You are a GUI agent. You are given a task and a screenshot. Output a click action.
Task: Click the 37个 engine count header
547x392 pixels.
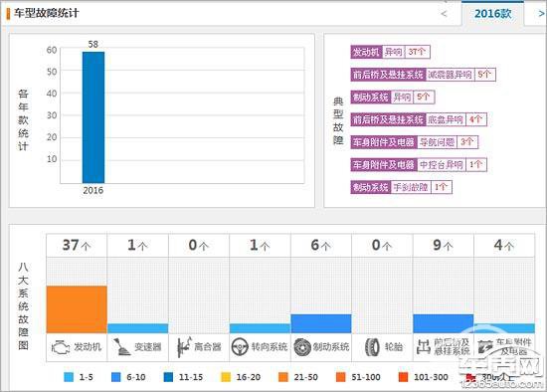click(x=77, y=246)
